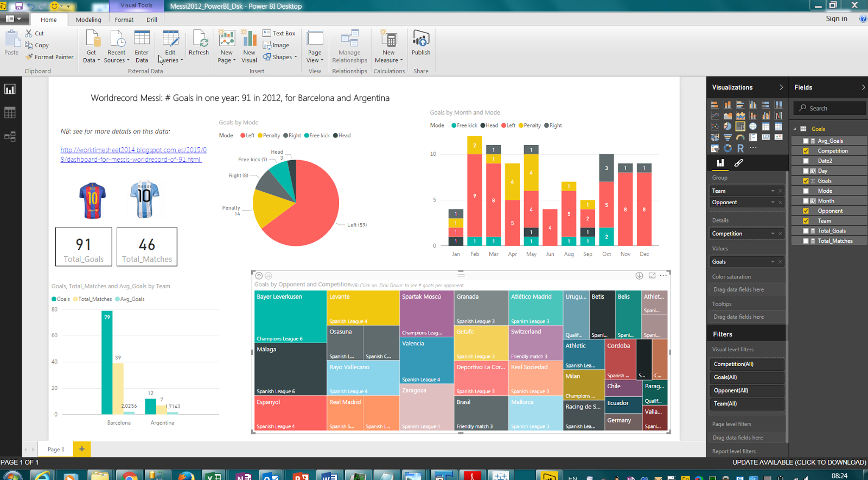The width and height of the screenshot is (868, 480).
Task: Click the Publish ribbon button
Action: 421,43
